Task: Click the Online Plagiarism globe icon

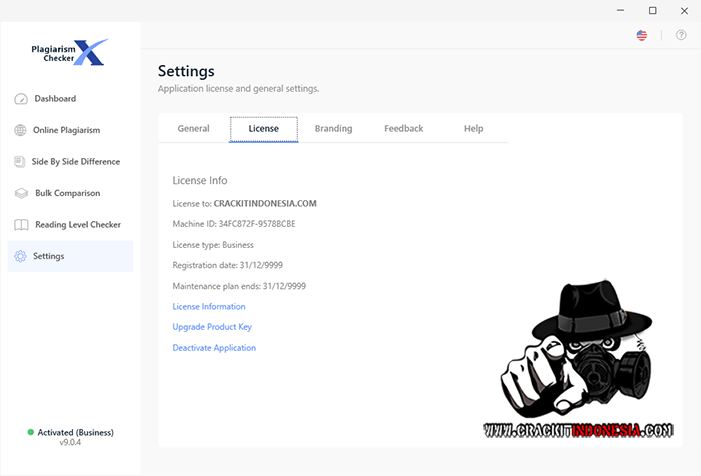Action: [x=21, y=130]
